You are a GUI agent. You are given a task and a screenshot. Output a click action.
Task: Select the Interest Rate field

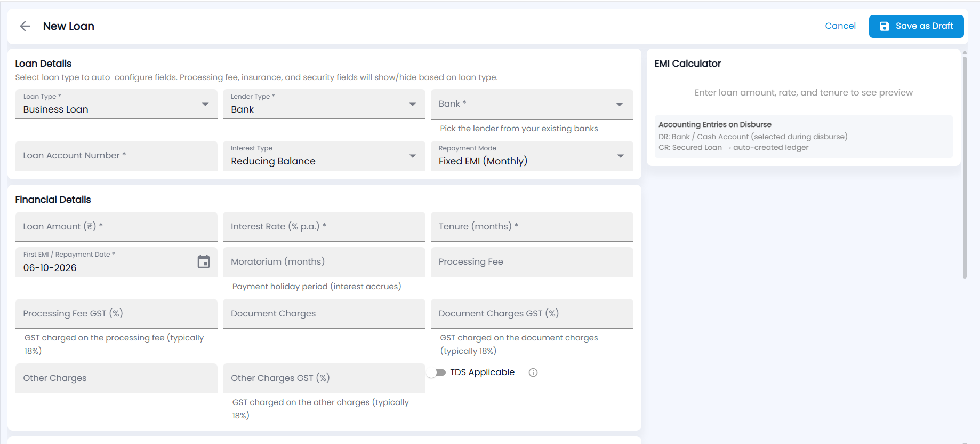pyautogui.click(x=324, y=227)
